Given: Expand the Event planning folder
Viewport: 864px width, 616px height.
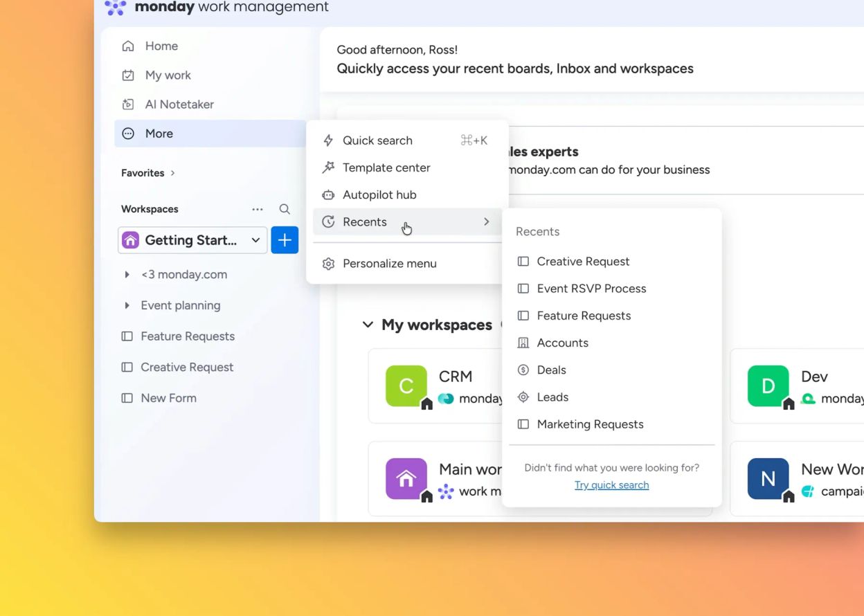Looking at the screenshot, I should [127, 305].
